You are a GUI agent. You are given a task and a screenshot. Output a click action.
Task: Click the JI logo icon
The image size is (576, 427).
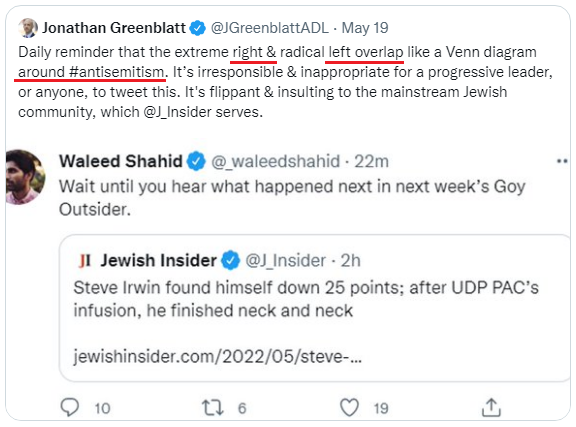(84, 261)
